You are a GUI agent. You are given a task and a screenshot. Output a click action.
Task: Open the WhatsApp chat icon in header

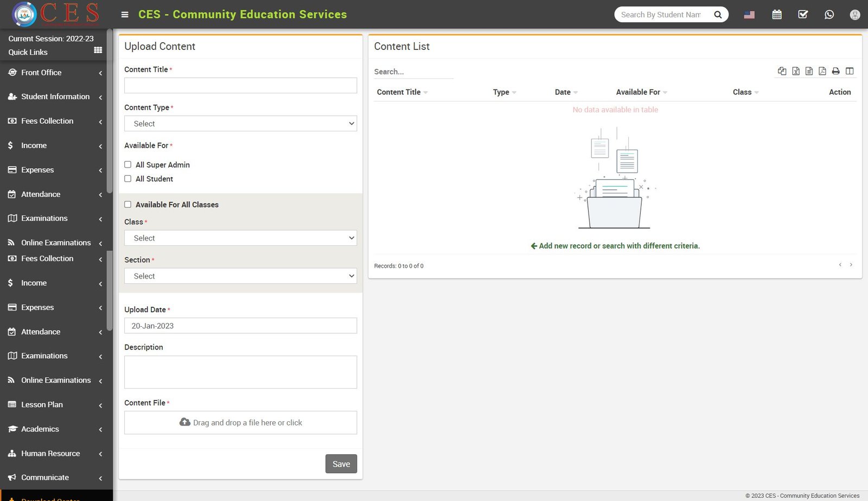click(x=829, y=15)
